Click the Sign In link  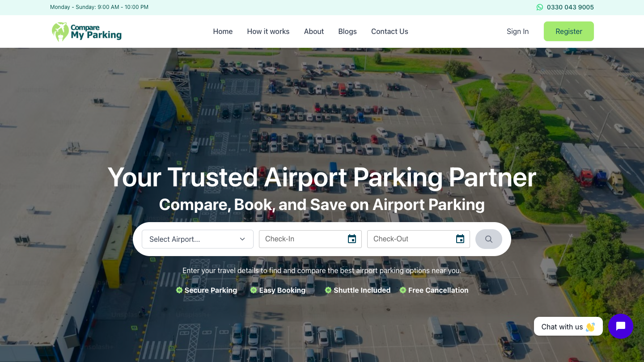click(x=517, y=31)
